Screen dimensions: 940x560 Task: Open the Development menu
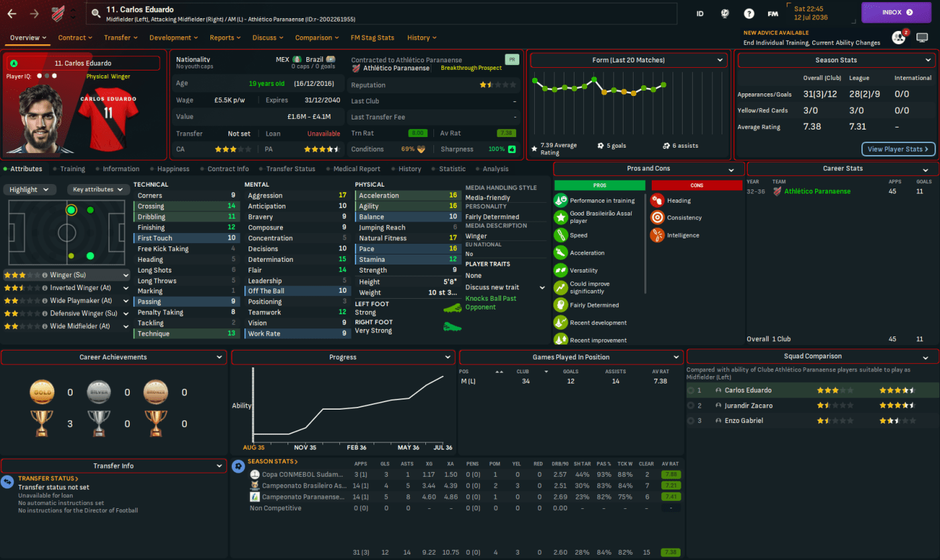coord(175,38)
